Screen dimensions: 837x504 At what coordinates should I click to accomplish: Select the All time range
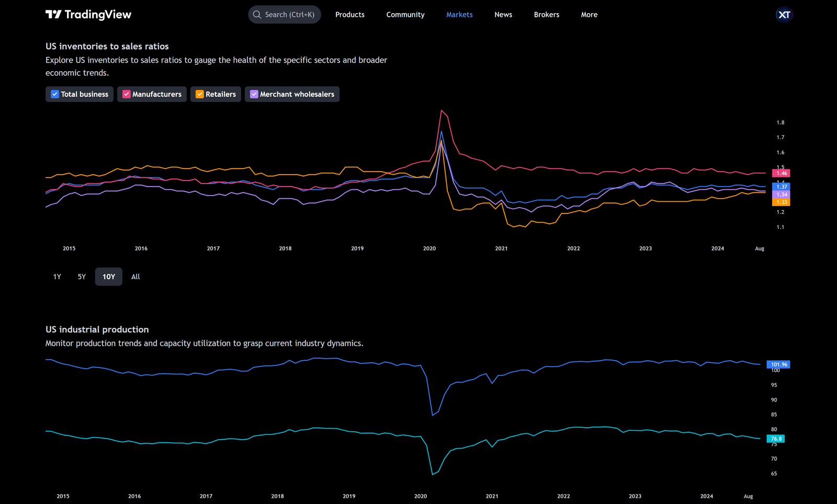pos(135,277)
